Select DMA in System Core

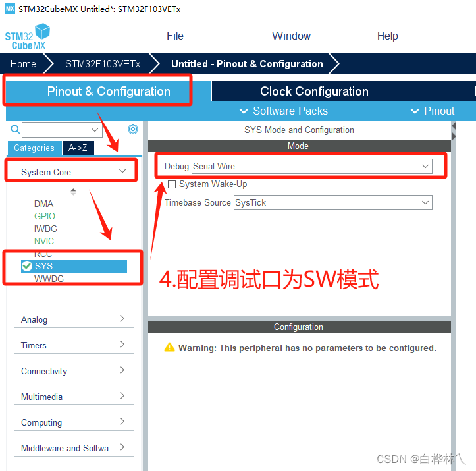point(43,204)
